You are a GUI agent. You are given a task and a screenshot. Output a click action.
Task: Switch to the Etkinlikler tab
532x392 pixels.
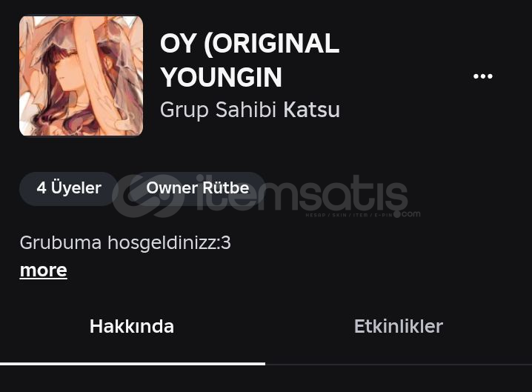tap(399, 327)
